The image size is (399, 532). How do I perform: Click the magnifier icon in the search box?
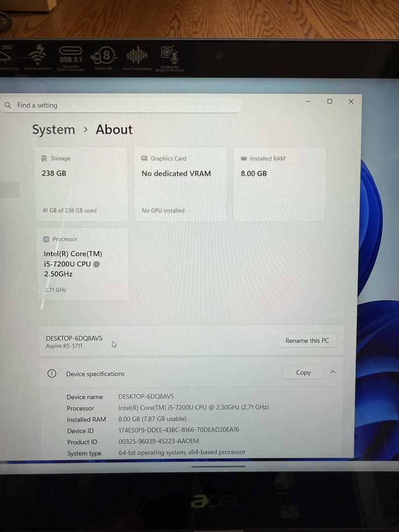click(8, 105)
